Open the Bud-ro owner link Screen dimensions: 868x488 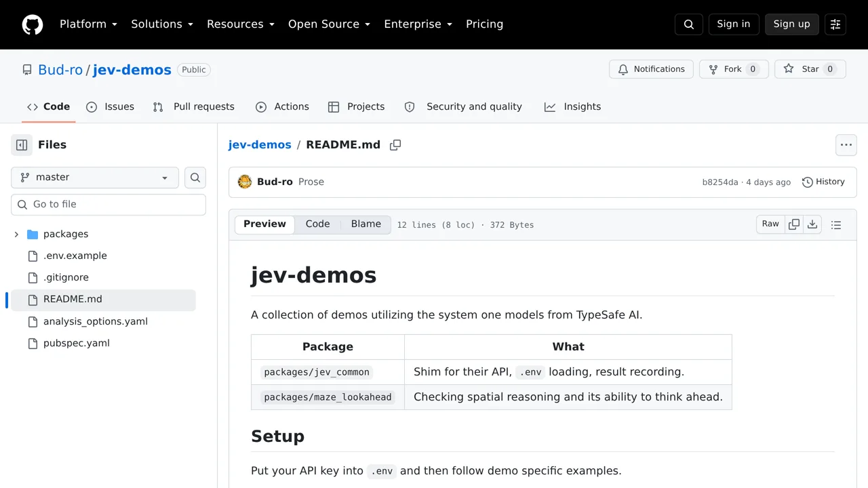pos(60,70)
